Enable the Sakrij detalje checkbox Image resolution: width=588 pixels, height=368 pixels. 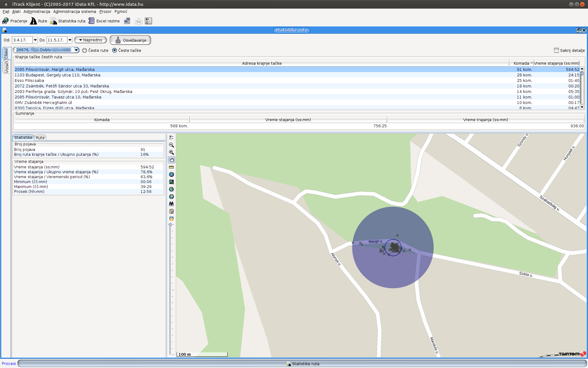tap(556, 50)
